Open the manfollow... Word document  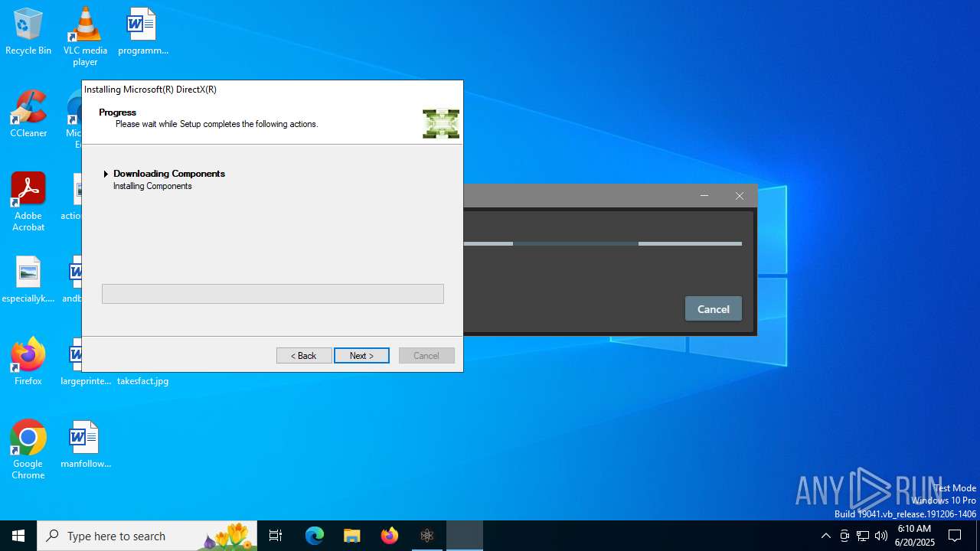pyautogui.click(x=85, y=445)
